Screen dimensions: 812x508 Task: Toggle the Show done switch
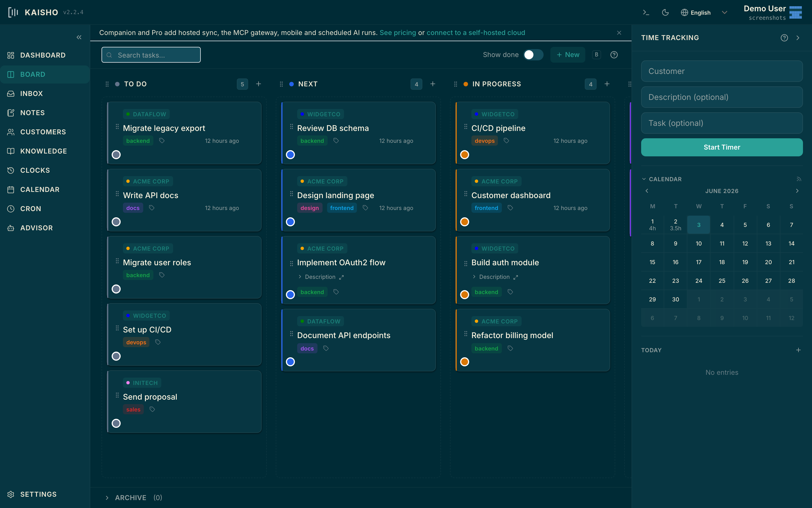(533, 55)
